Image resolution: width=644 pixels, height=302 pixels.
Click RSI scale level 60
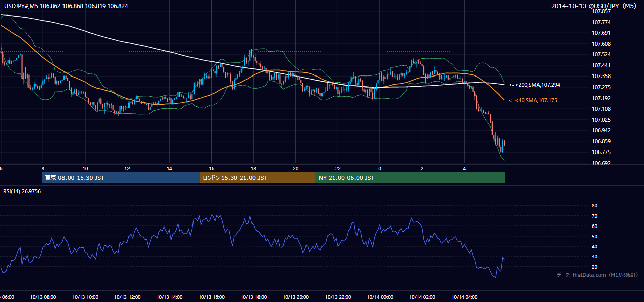[594, 226]
